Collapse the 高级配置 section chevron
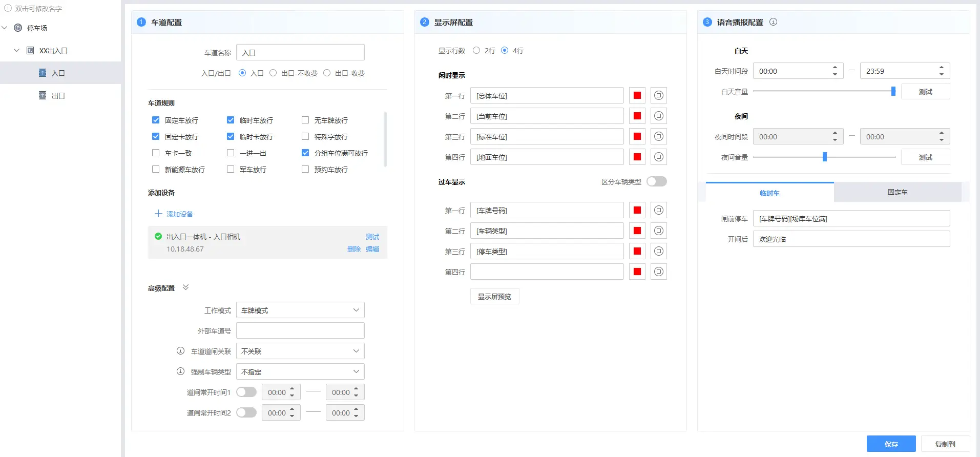 185,287
